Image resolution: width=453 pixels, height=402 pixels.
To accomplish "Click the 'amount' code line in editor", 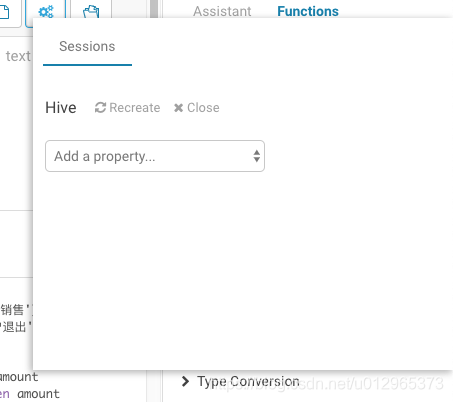I will [19, 377].
